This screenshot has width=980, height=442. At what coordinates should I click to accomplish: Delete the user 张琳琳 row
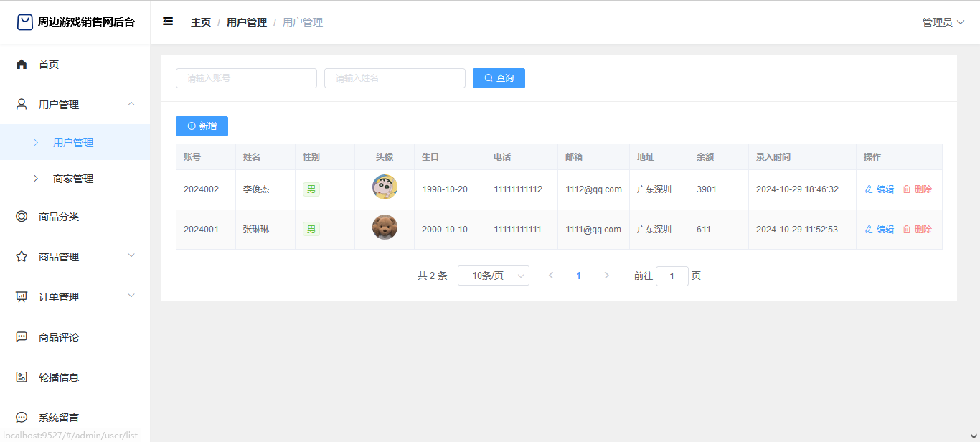[917, 230]
